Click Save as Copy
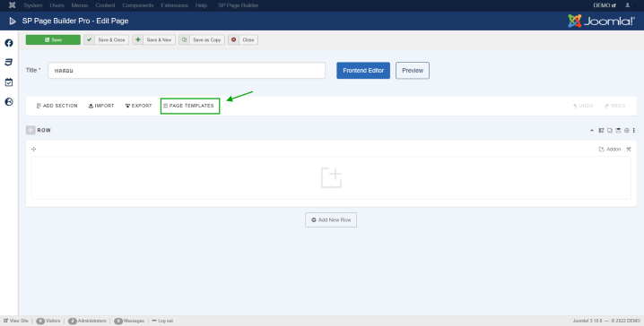Viewport: 644px width, 326px height. tap(202, 39)
